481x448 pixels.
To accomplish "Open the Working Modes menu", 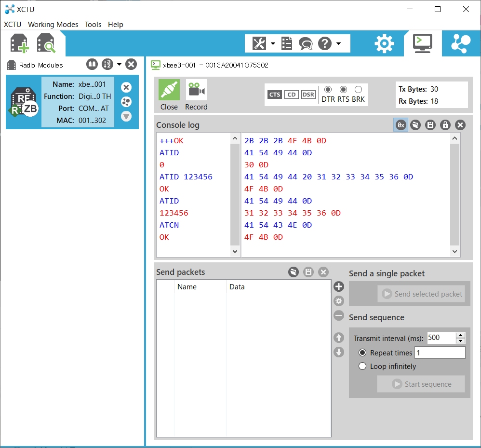I will pos(53,24).
